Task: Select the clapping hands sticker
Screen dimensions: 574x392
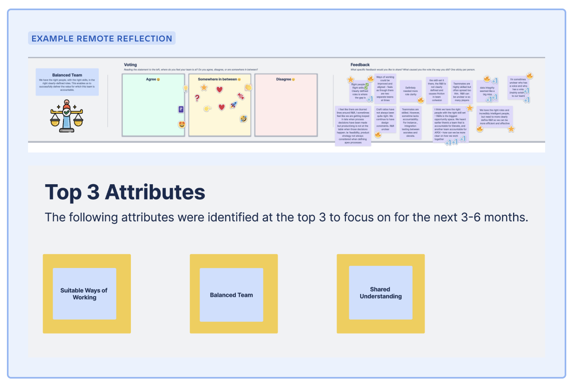Action: [x=248, y=87]
